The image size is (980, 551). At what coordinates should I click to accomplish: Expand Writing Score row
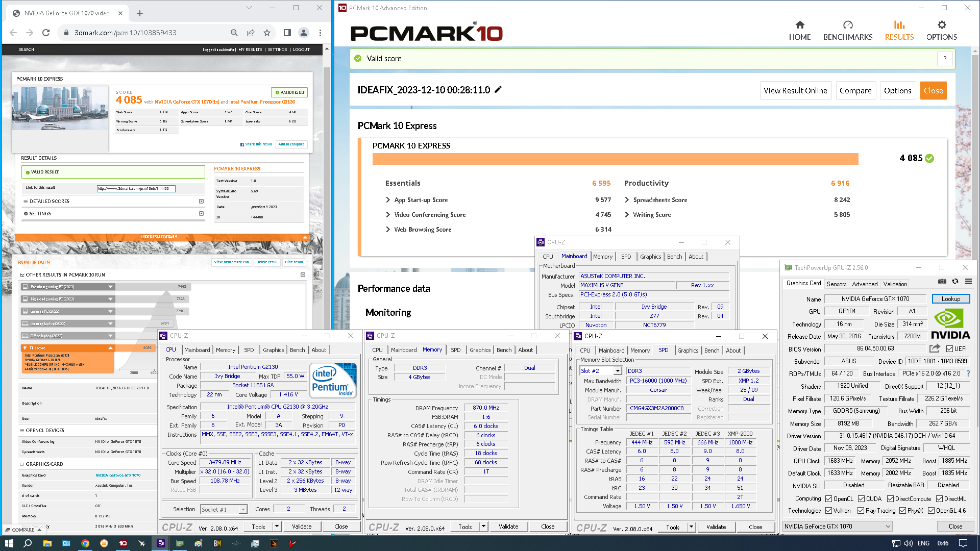(627, 215)
